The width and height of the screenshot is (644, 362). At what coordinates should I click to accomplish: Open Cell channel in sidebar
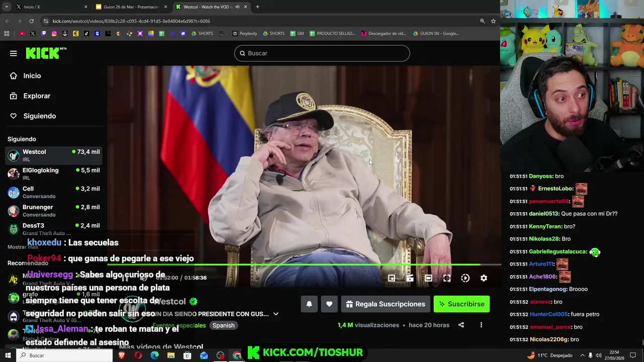(54, 192)
